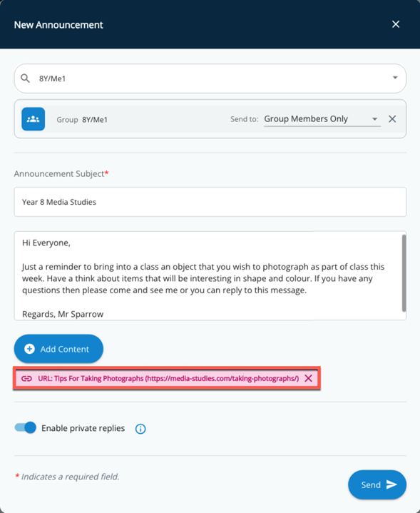420x513 pixels.
Task: Click the message body scrollbar
Action: (404, 273)
